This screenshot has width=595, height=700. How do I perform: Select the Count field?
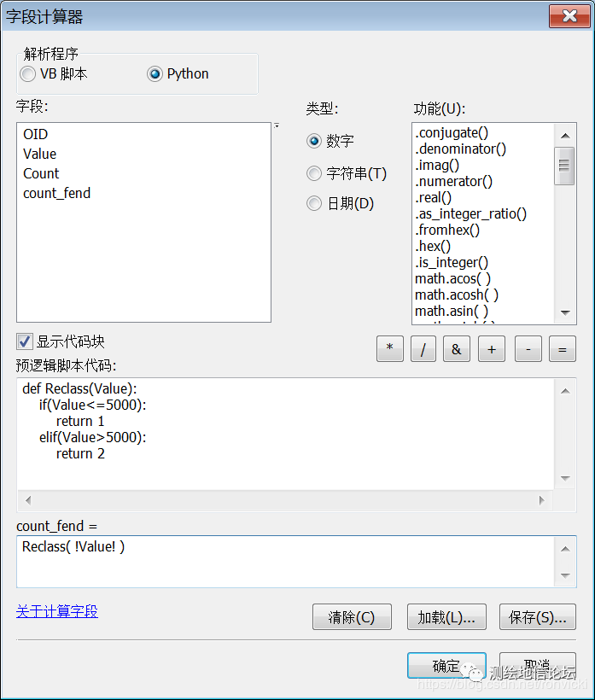point(143,173)
